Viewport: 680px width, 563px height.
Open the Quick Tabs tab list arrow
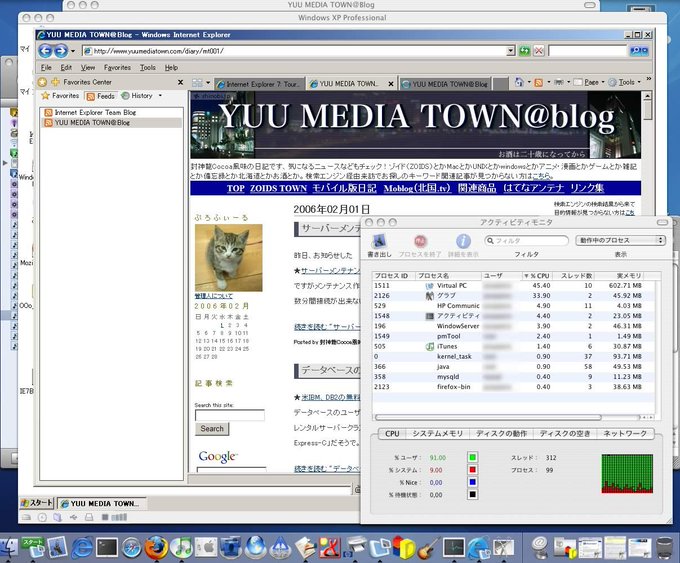(x=208, y=82)
